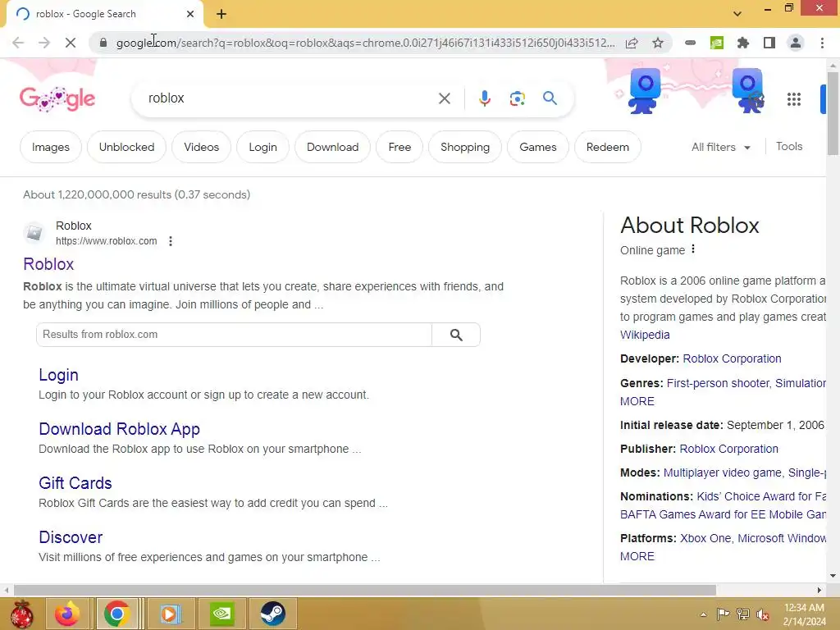This screenshot has width=840, height=630.
Task: Click the vertical page scrollbar thumb
Action: coord(833,113)
